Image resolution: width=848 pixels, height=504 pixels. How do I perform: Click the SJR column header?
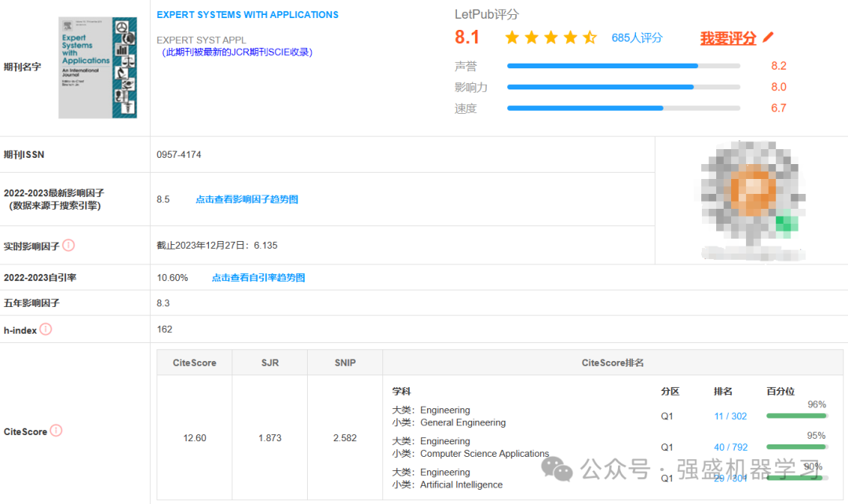coord(270,363)
